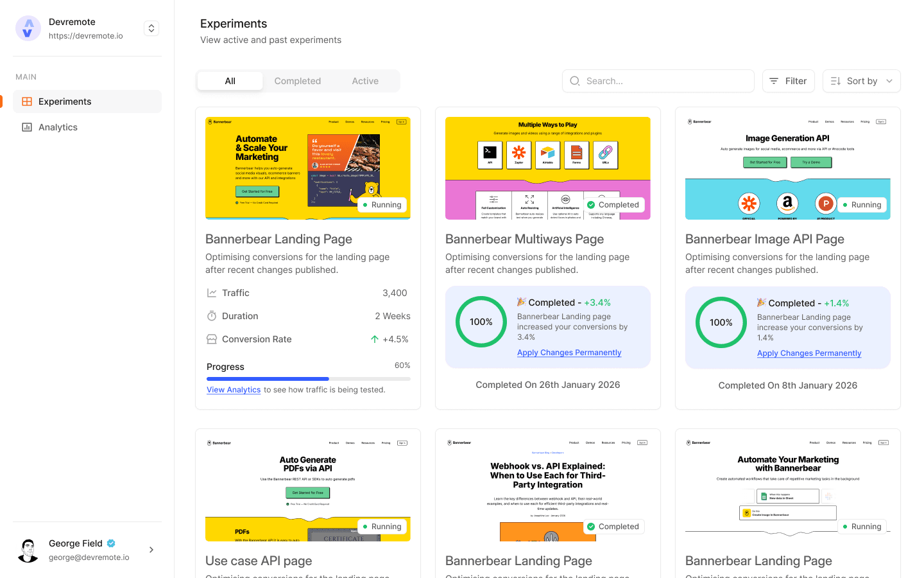Click the search magnifier icon
The image size is (924, 578).
(574, 81)
